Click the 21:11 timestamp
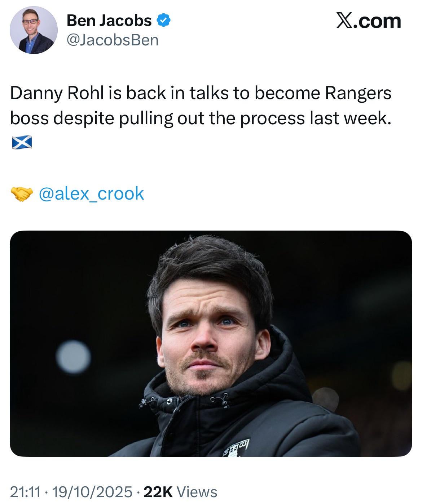422x504 pixels. (x=25, y=492)
